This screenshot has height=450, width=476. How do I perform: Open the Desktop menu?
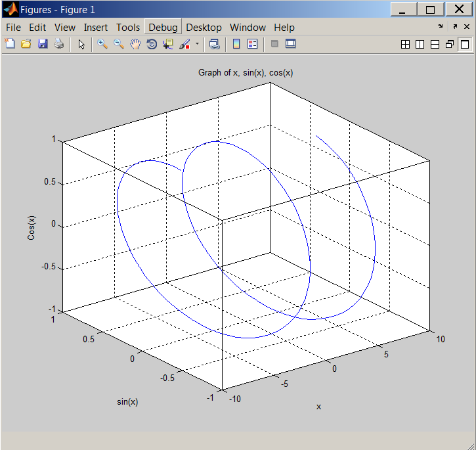point(204,28)
